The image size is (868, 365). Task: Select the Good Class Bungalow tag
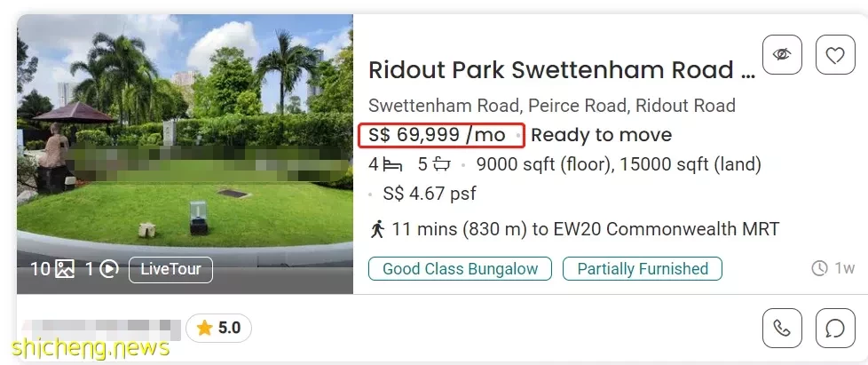[x=460, y=268]
